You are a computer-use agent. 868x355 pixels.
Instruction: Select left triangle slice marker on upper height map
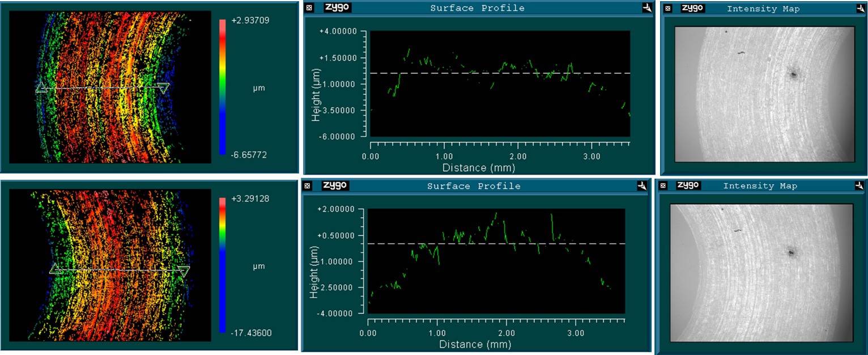click(41, 88)
